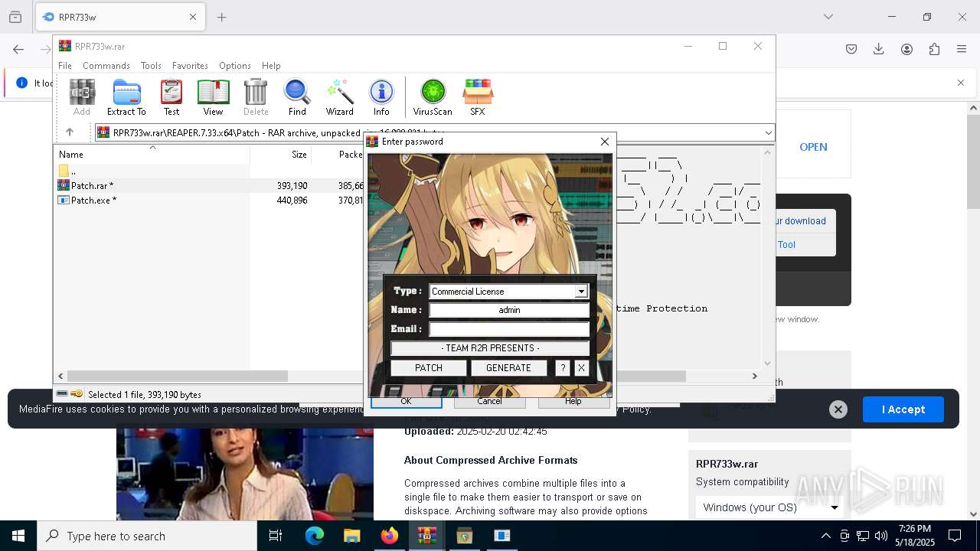Viewport: 980px width, 551px height.
Task: Select Patch.rar file row
Action: [208, 185]
